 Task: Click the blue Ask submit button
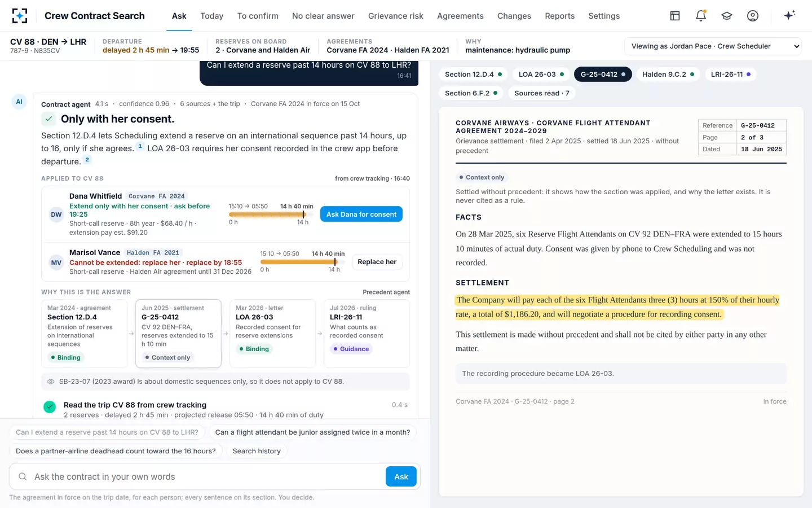pyautogui.click(x=401, y=476)
